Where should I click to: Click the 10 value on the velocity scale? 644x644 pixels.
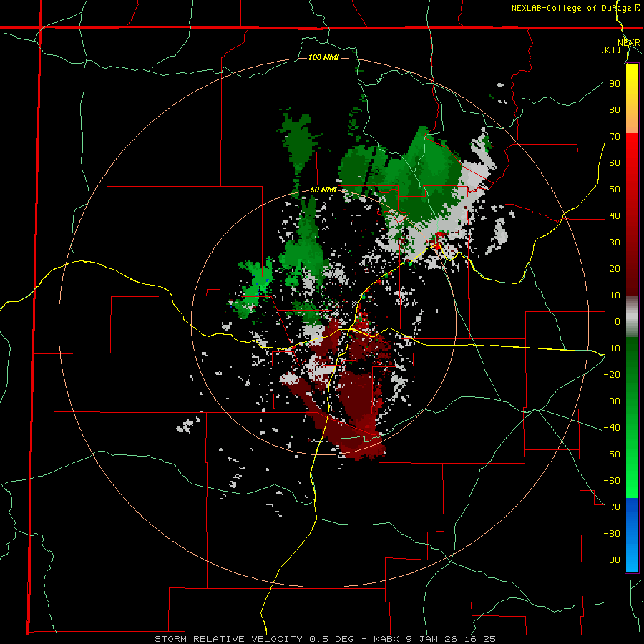(x=615, y=296)
